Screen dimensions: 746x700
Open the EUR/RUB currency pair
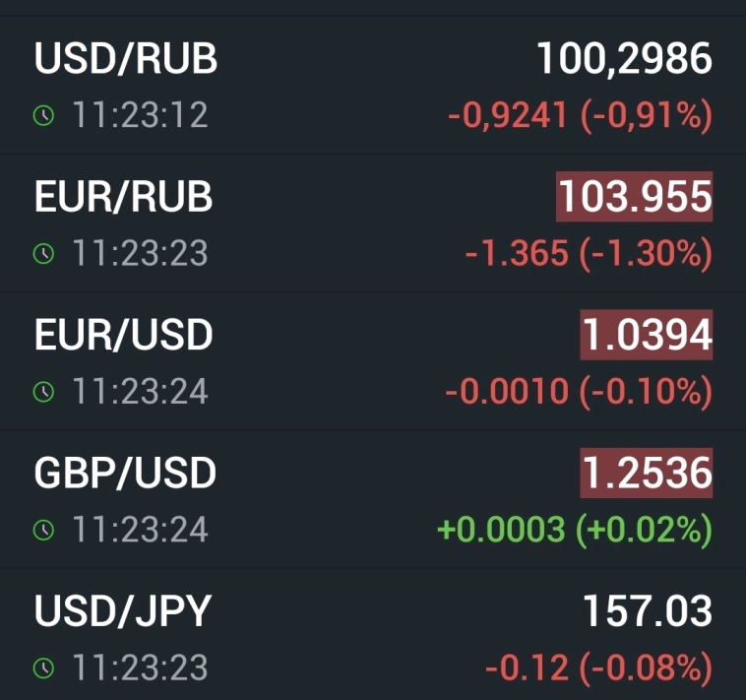click(123, 197)
